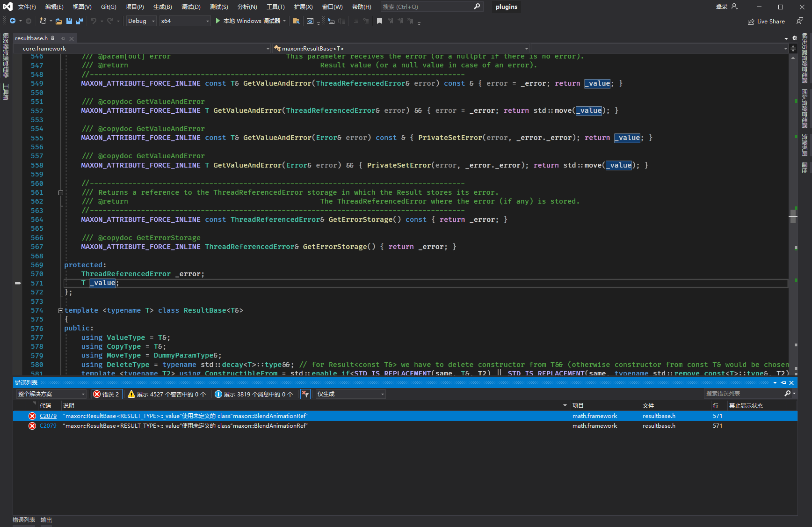The width and height of the screenshot is (812, 527).
Task: Switch to the Output tab at bottom
Action: click(46, 520)
